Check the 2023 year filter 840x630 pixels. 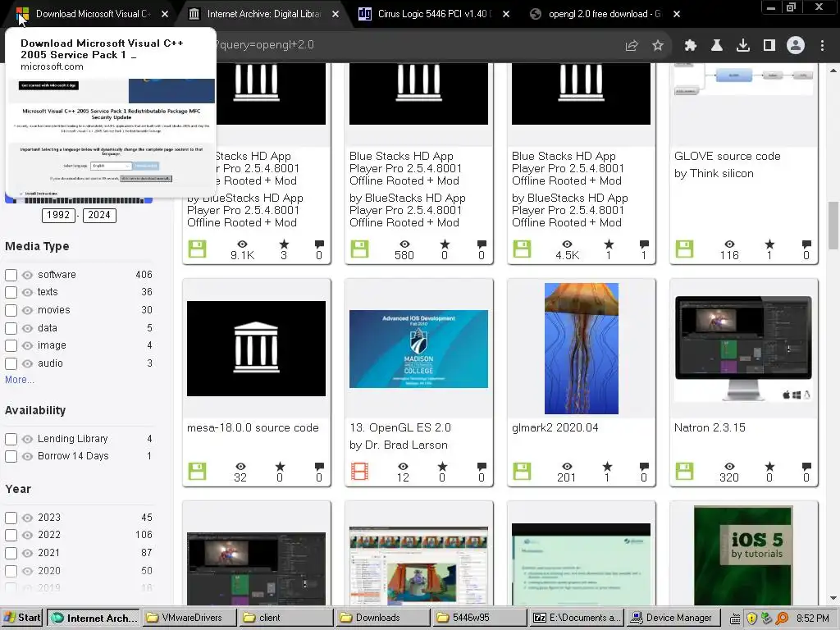coord(11,518)
